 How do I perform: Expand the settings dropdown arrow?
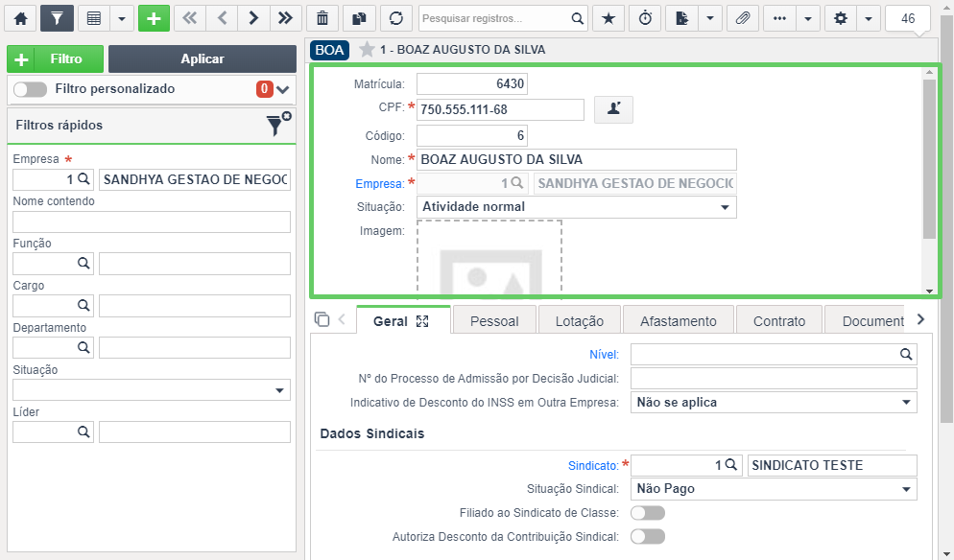coord(869,19)
